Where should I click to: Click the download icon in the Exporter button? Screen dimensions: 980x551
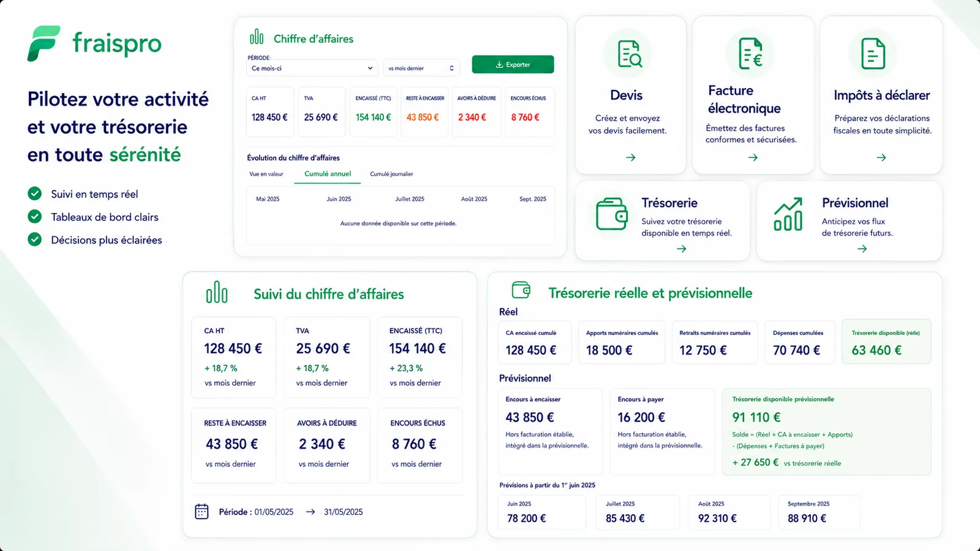click(x=499, y=64)
